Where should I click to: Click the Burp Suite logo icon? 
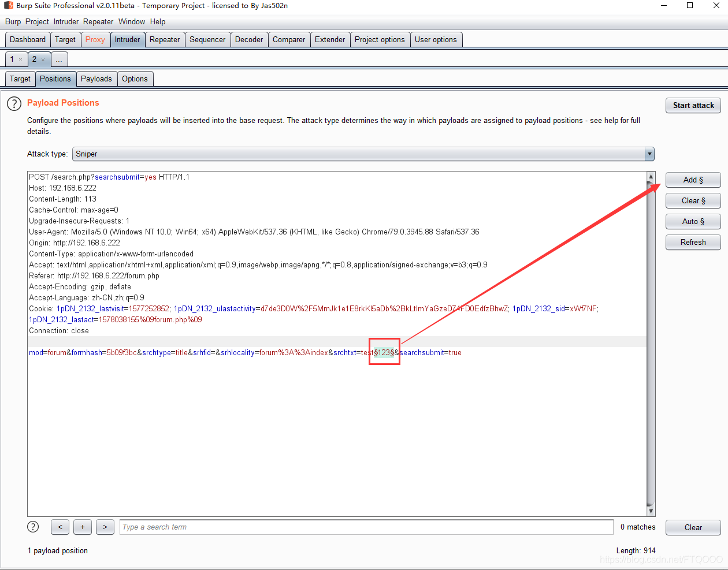[x=8, y=5]
